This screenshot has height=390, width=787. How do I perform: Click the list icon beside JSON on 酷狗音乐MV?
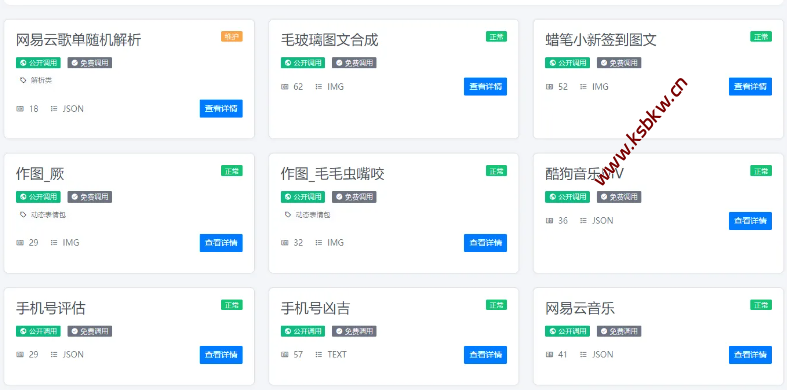click(x=583, y=220)
